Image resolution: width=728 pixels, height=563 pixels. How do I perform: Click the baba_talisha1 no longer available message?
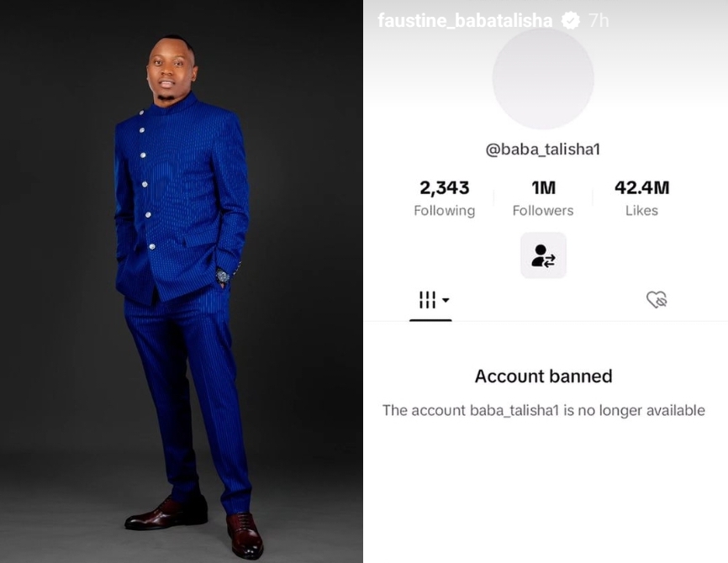point(543,410)
